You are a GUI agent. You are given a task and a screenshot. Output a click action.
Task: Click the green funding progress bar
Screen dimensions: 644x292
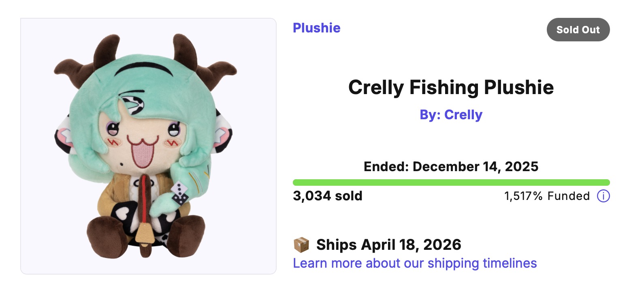(451, 182)
